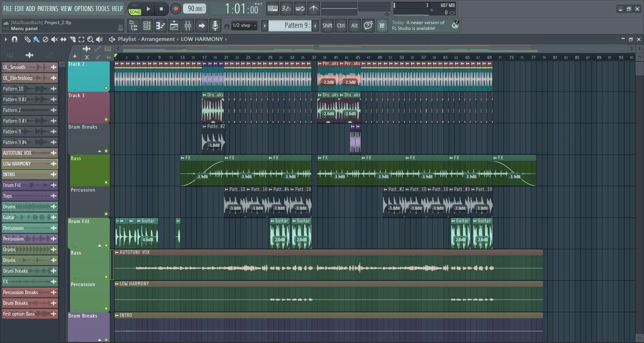
Task: Open the Browser view icon
Action: click(134, 26)
